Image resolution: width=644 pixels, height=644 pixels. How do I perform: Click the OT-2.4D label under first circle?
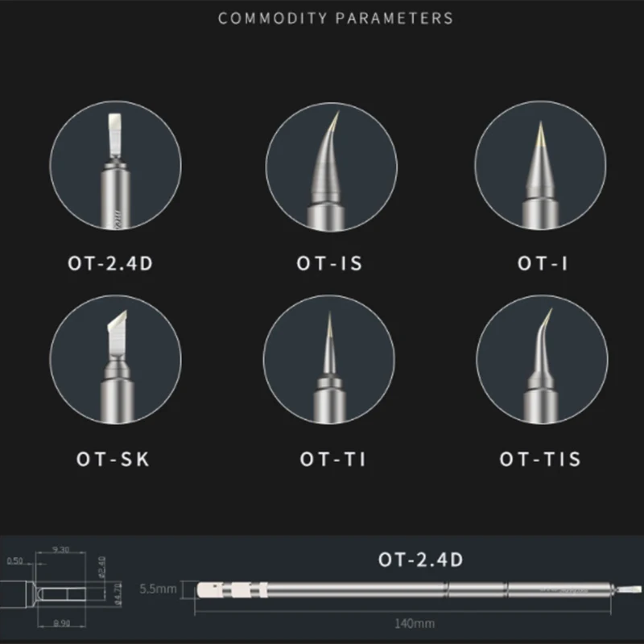pos(110,263)
